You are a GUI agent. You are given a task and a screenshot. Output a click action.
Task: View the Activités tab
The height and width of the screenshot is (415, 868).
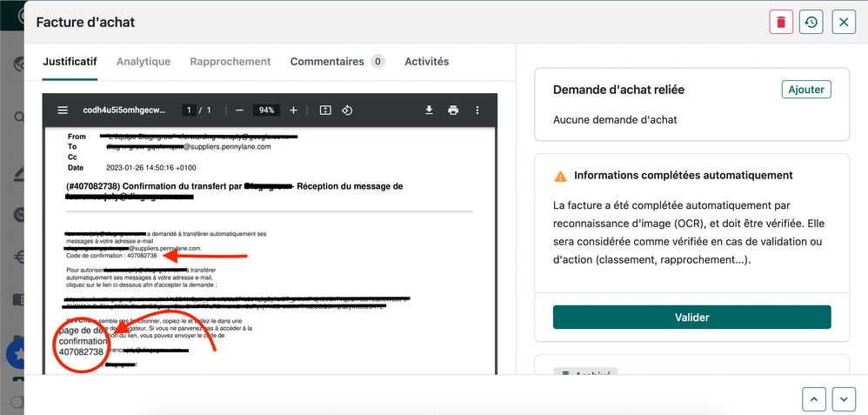pyautogui.click(x=426, y=62)
